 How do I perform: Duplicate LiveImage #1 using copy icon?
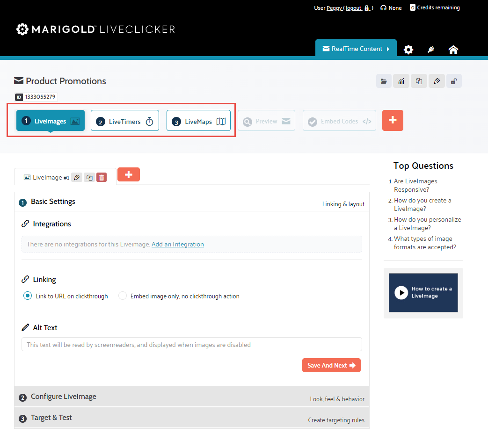(89, 177)
